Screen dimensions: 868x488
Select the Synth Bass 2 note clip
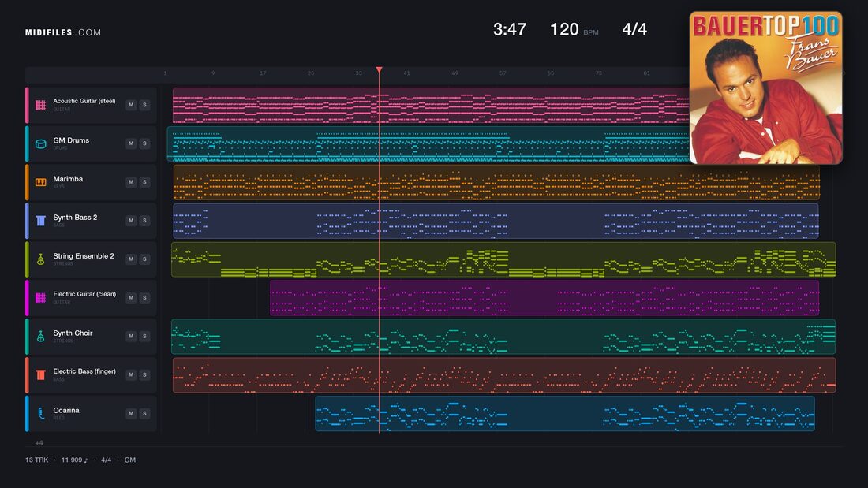coord(496,221)
